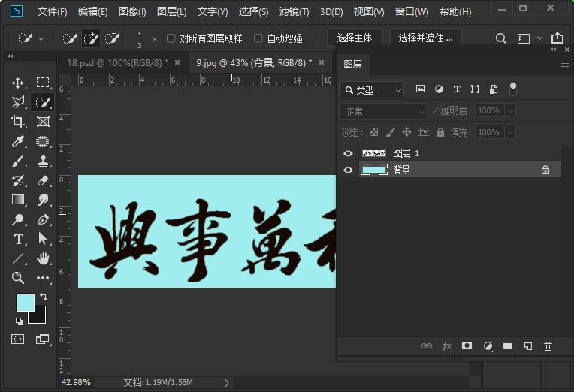Open the 滤镜(T) menu
The image size is (574, 392).
click(x=295, y=12)
